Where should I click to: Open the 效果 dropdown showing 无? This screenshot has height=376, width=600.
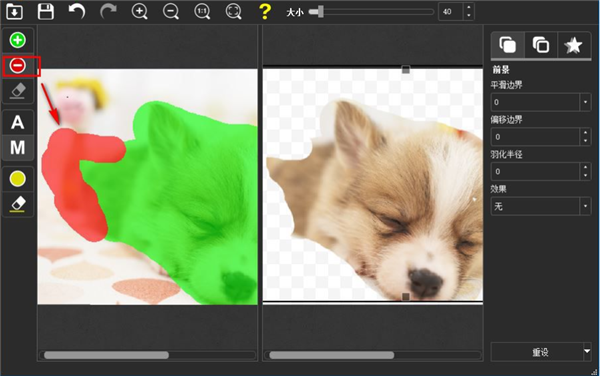(541, 207)
